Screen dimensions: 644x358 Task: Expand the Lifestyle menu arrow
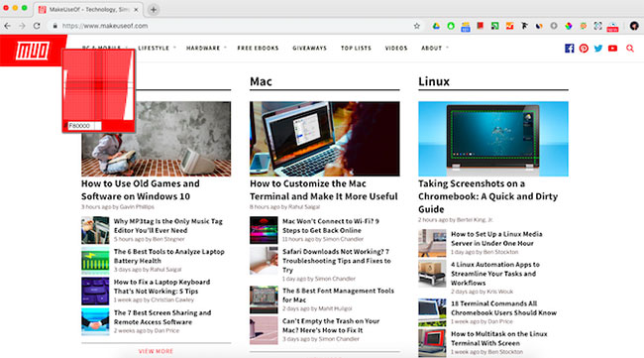[174, 48]
